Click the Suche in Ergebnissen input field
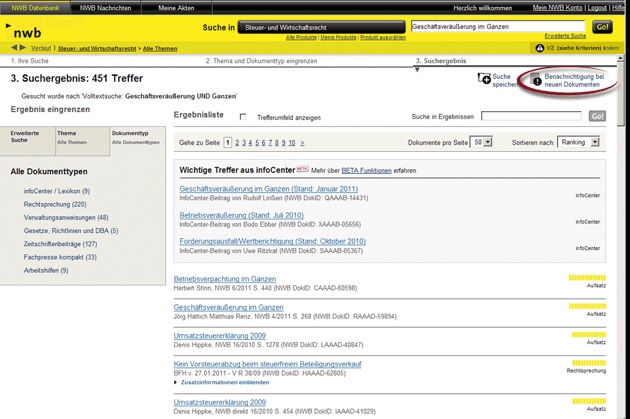630x419 pixels. coord(530,117)
